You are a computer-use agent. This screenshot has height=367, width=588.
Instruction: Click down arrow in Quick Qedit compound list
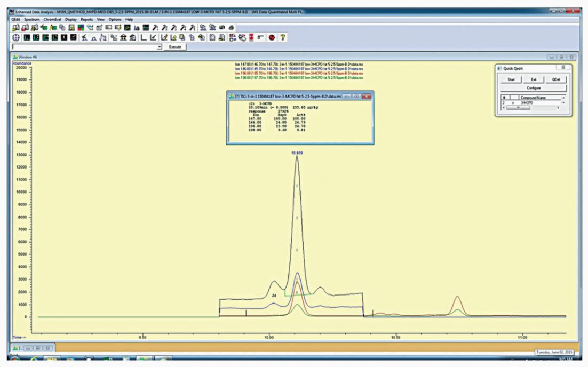tap(563, 103)
